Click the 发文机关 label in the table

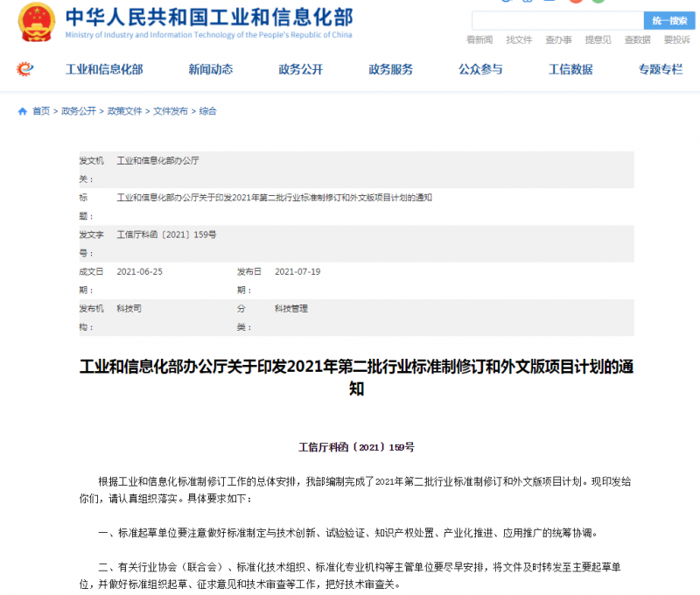click(92, 170)
